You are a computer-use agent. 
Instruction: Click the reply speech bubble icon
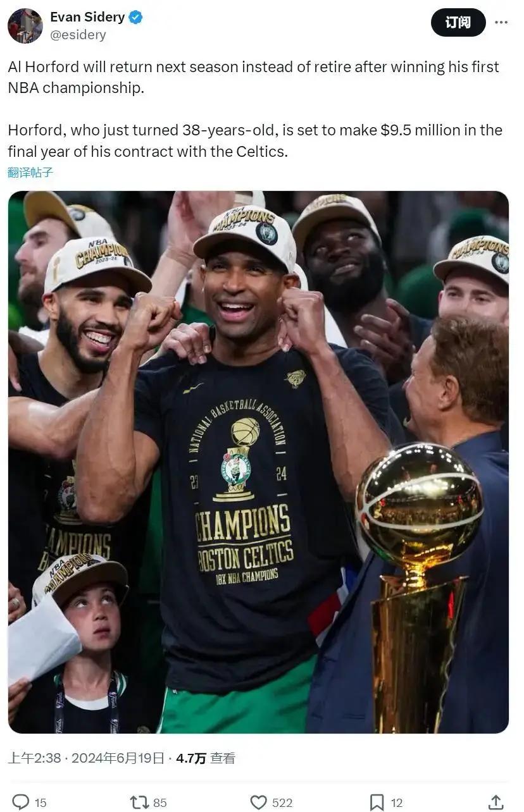point(20,802)
